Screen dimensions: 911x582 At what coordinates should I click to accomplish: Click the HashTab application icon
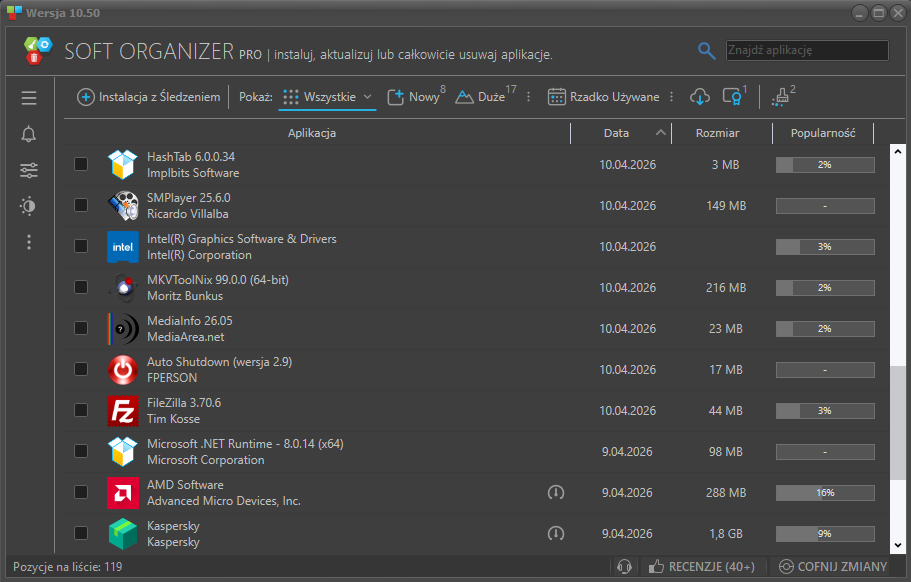pos(123,164)
